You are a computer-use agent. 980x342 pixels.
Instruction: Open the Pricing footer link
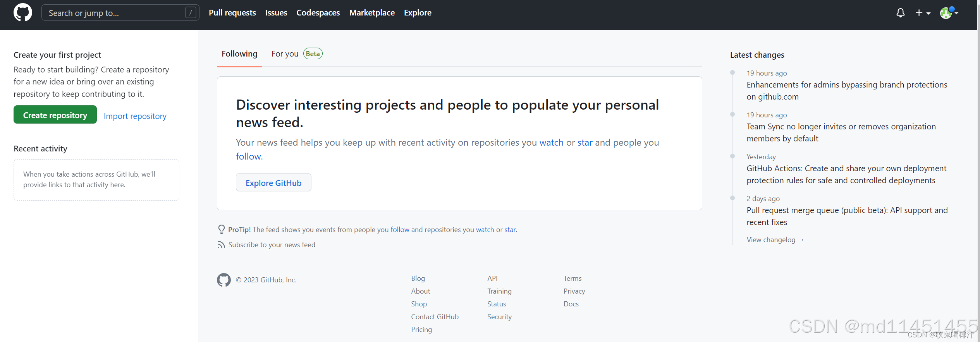(x=421, y=330)
